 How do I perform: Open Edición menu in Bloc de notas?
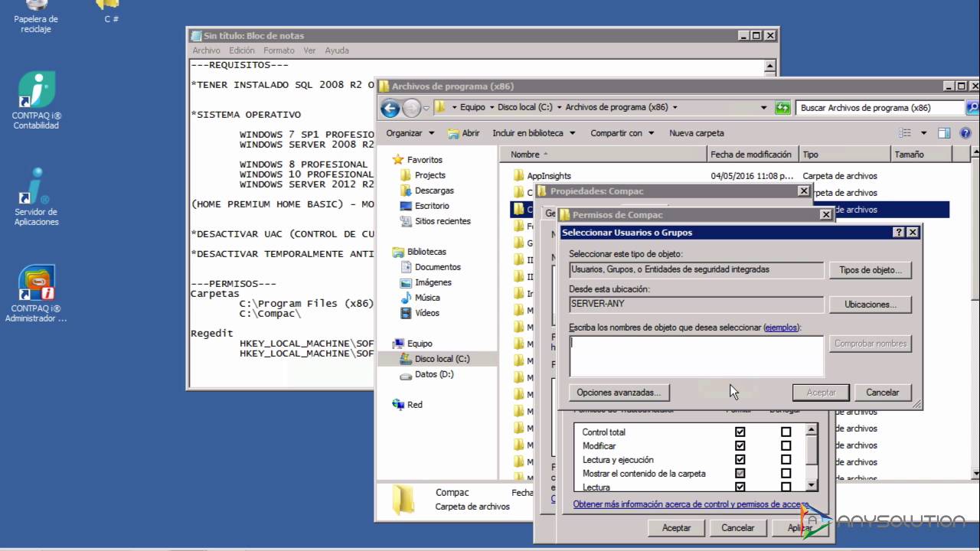[242, 51]
